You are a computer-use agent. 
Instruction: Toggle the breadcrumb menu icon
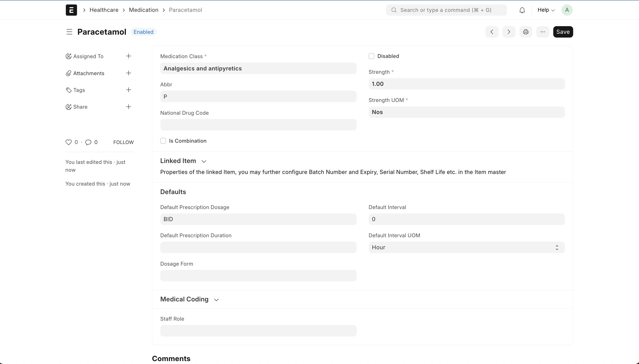(69, 32)
